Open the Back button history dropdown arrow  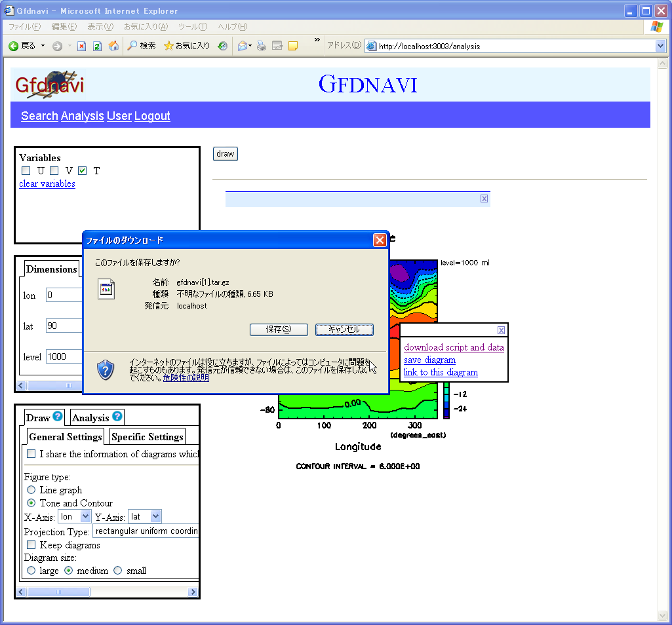43,46
